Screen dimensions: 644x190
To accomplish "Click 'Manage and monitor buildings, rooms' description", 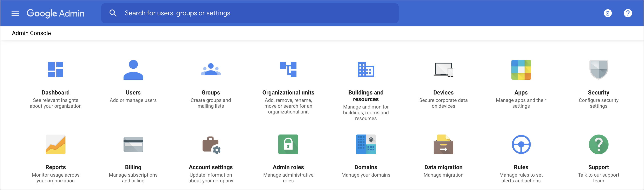I will point(366,113).
